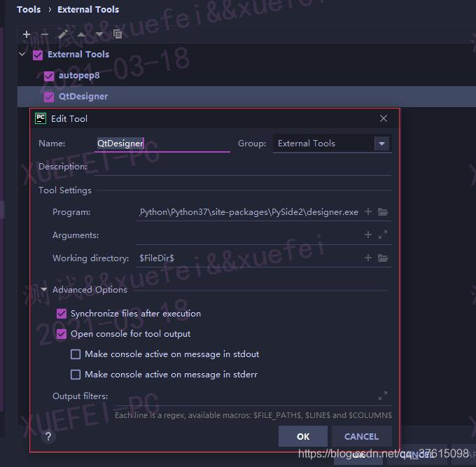Select External Tools group combo box
This screenshot has width=476, height=467.
332,144
